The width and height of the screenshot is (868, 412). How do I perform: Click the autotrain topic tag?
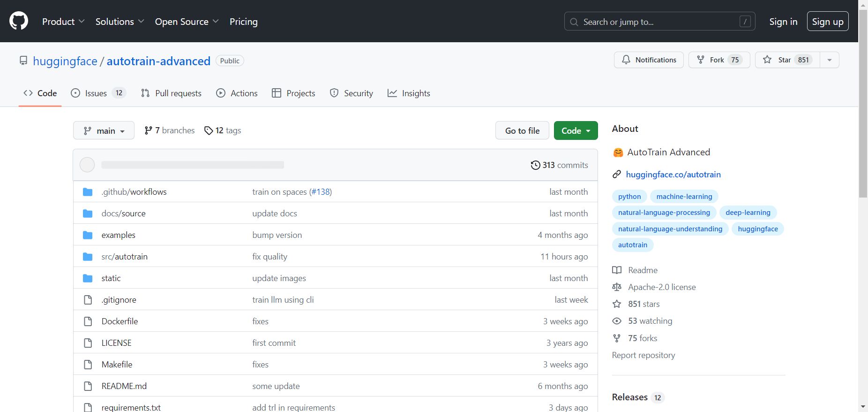tap(633, 245)
